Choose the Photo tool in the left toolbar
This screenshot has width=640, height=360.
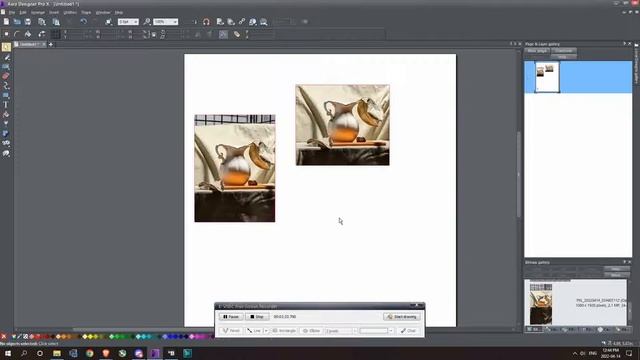tap(6, 67)
